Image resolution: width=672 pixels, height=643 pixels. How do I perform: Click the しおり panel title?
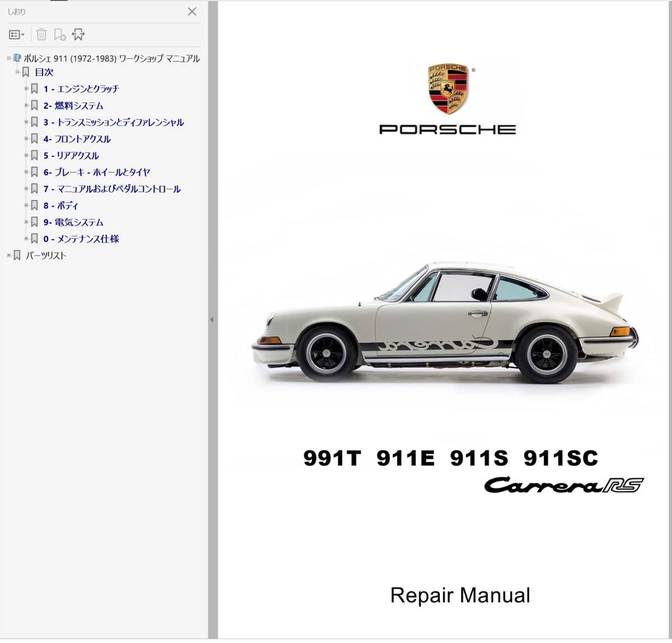[x=17, y=12]
